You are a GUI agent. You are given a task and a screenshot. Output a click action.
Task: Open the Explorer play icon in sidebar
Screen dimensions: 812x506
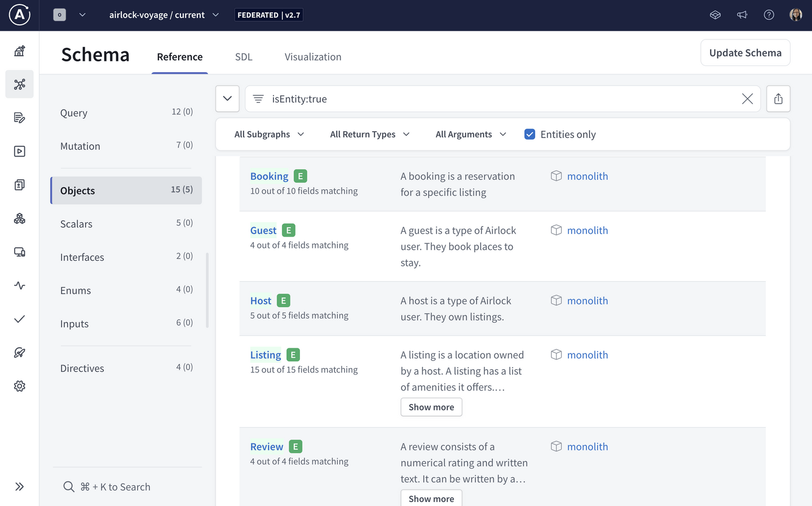[20, 152]
